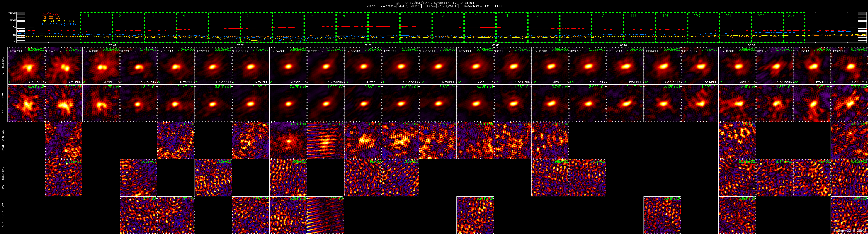Click the 6.0-12.0 keV row label

tap(3, 103)
